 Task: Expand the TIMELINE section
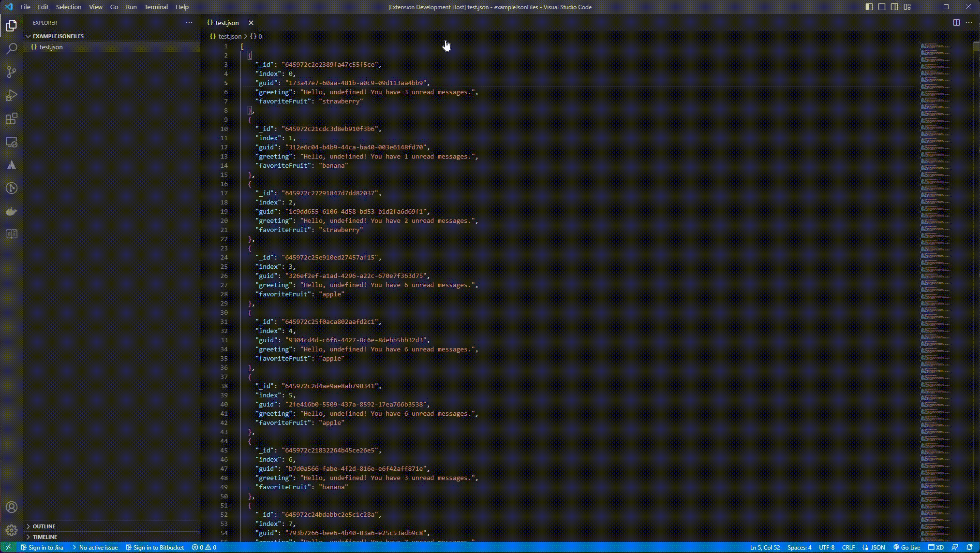[45, 537]
